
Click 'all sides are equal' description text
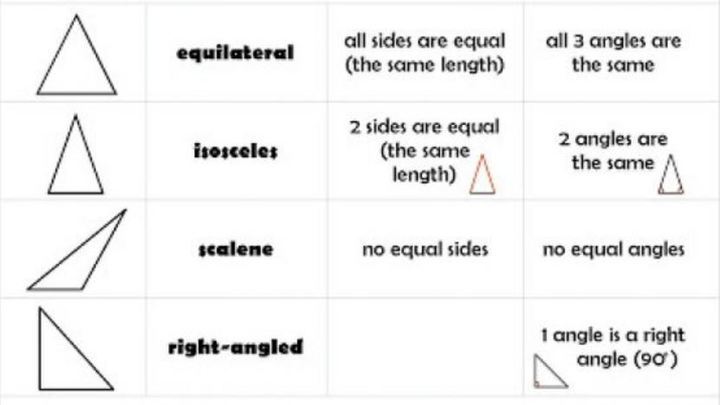425,42
